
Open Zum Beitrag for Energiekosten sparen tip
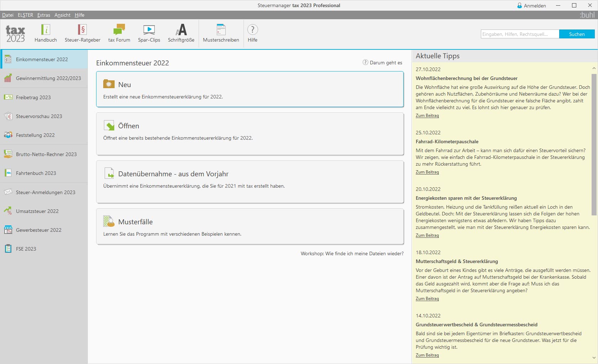pos(427,235)
